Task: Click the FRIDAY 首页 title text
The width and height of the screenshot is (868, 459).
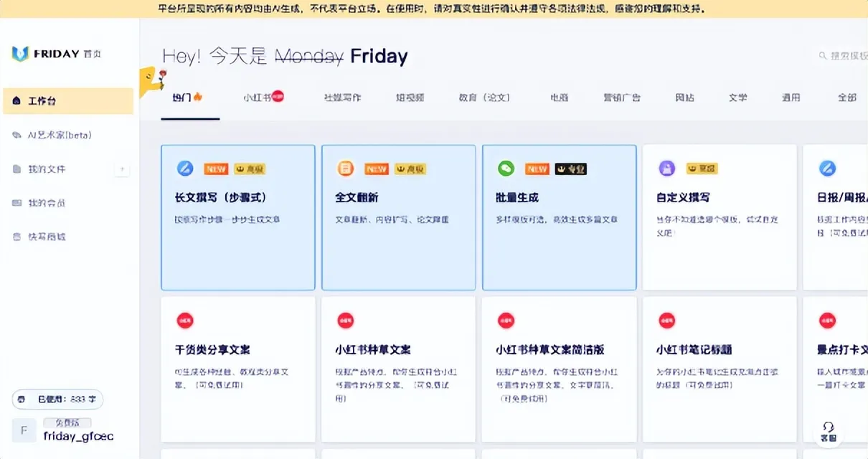Action: coord(67,54)
